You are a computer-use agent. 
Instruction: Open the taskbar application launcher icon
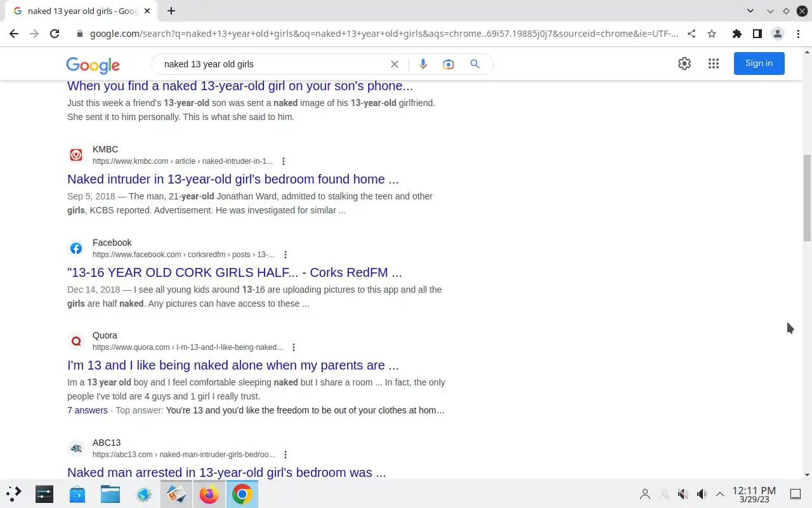(x=14, y=493)
